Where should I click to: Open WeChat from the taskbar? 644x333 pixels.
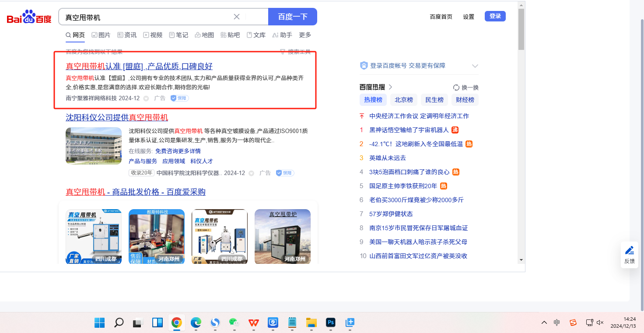(234, 323)
